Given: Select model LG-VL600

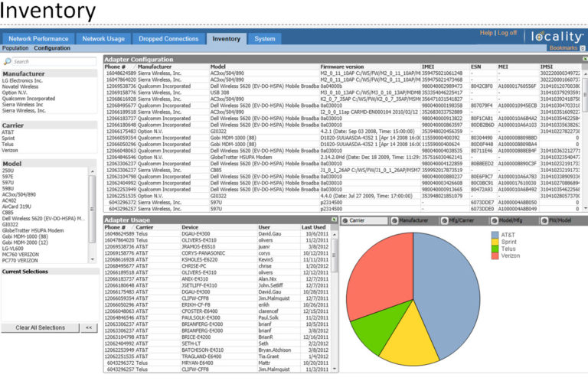Looking at the screenshot, I should [x=13, y=249].
